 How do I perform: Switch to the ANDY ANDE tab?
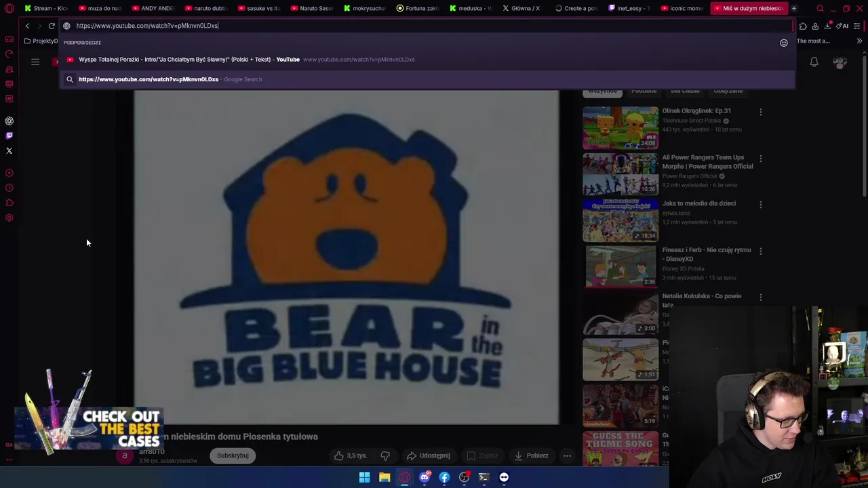(153, 8)
